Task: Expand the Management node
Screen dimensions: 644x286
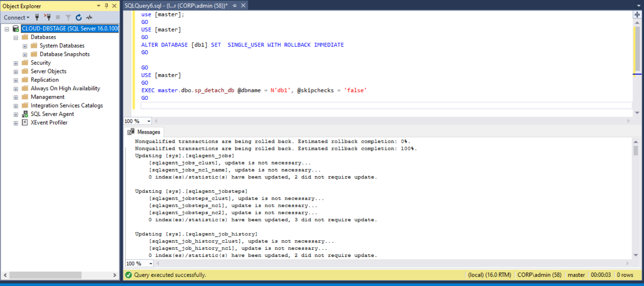Action: click(16, 97)
